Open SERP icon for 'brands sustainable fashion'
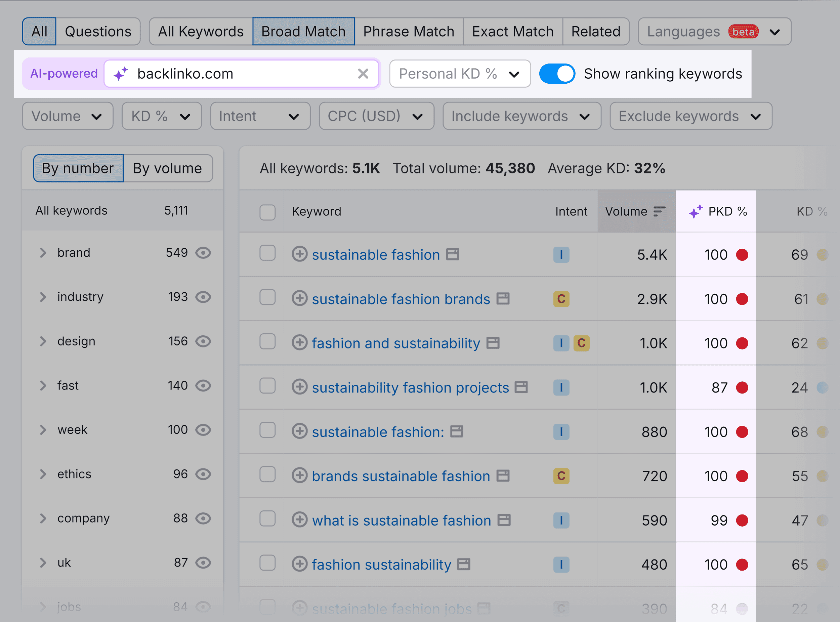The width and height of the screenshot is (840, 622). point(503,476)
